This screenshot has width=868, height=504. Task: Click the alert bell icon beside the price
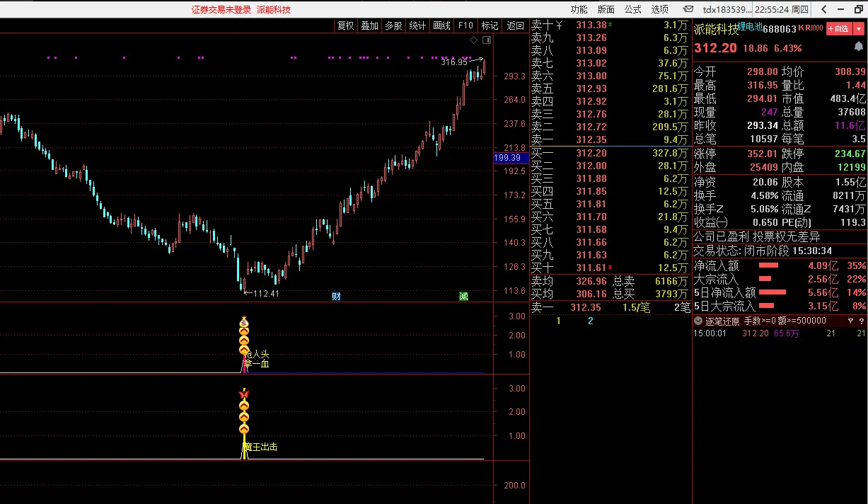click(x=858, y=47)
